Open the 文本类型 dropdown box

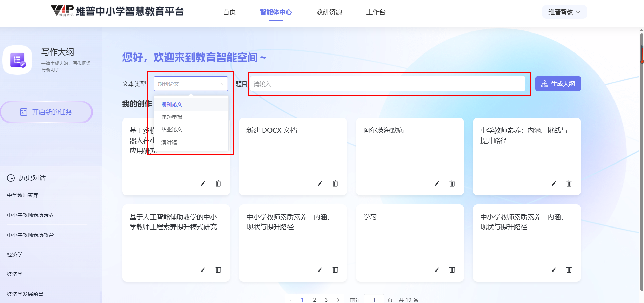point(191,84)
